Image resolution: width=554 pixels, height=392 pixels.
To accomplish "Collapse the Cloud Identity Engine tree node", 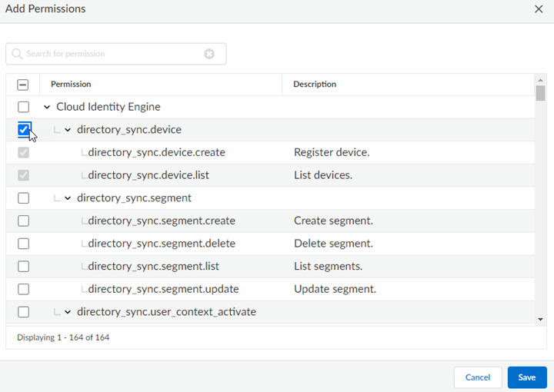I will (x=47, y=107).
